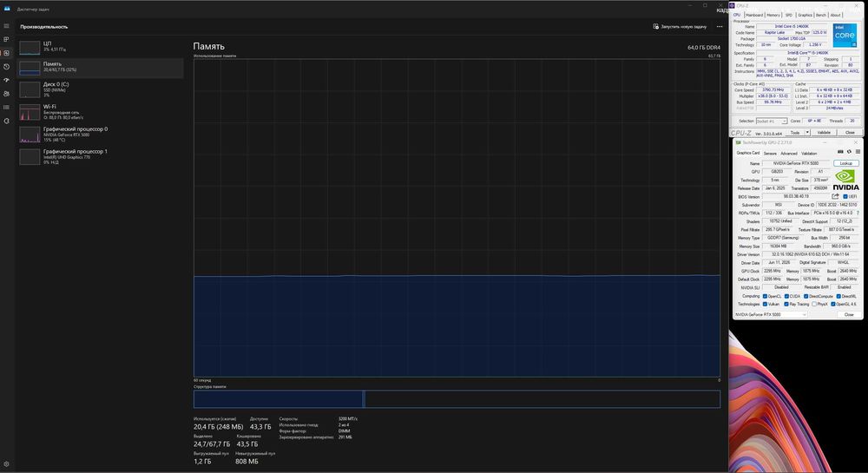Select the Performance page icon in Task Manager
Screen dimensions: 868x473
coord(7,53)
